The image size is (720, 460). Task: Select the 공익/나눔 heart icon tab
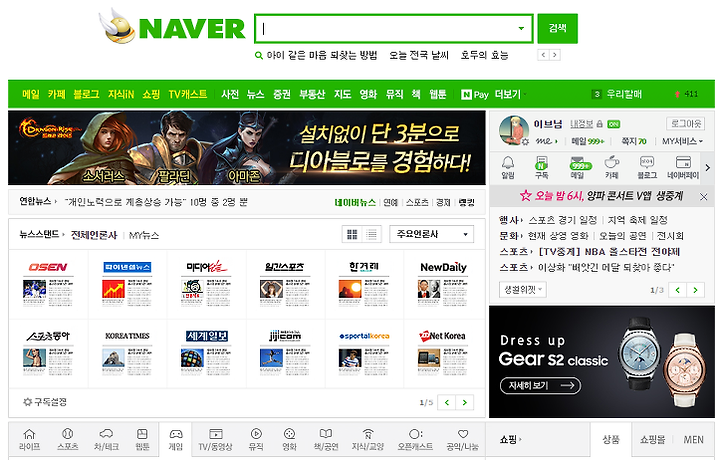[x=462, y=440]
